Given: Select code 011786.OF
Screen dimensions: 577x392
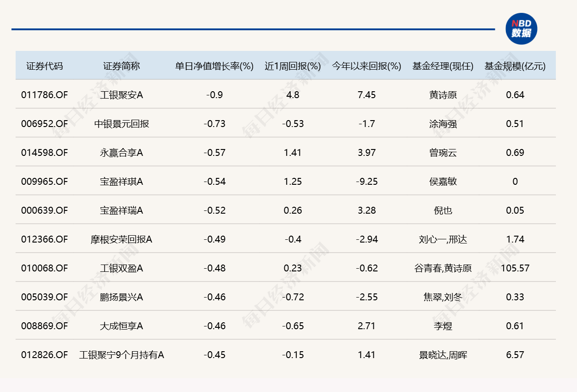Looking at the screenshot, I should pyautogui.click(x=44, y=95).
